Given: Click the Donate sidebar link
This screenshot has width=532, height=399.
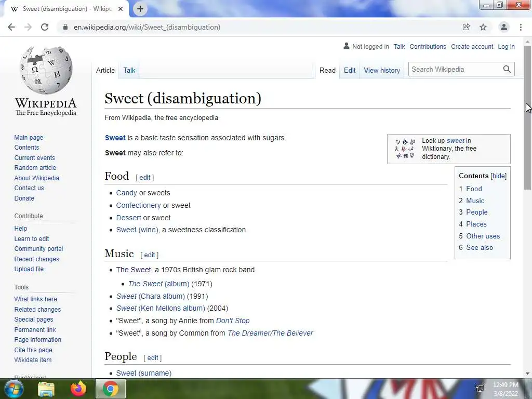Looking at the screenshot, I should click(x=24, y=198).
